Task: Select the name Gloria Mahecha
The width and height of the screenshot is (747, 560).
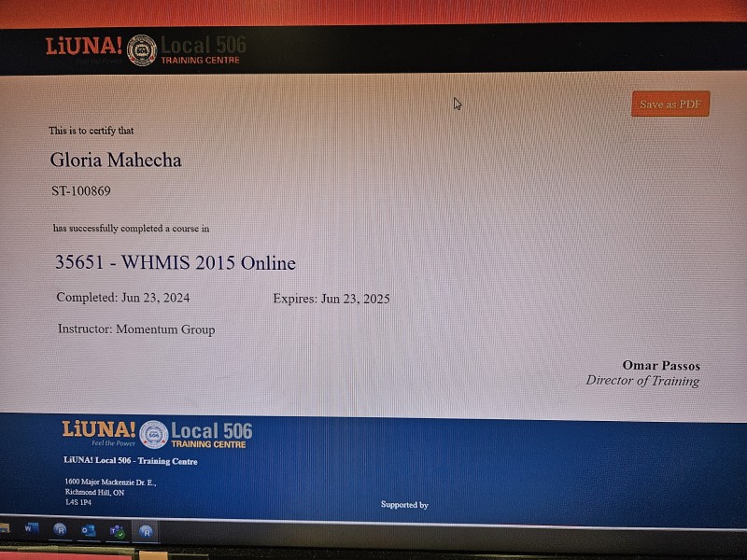Action: pyautogui.click(x=116, y=160)
